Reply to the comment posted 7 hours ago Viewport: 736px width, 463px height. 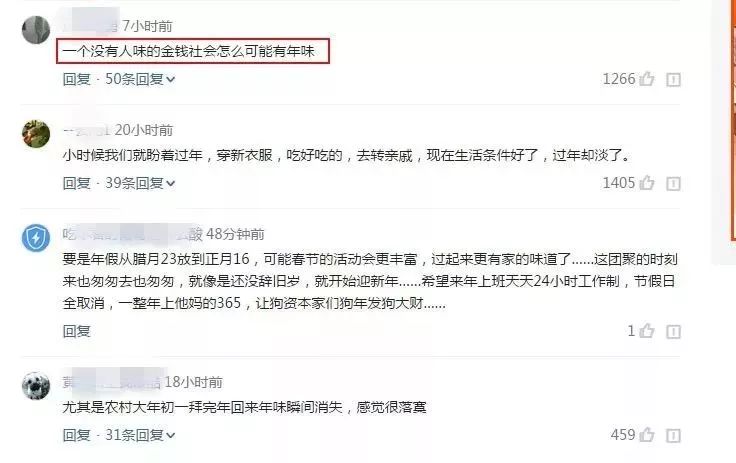click(77, 79)
